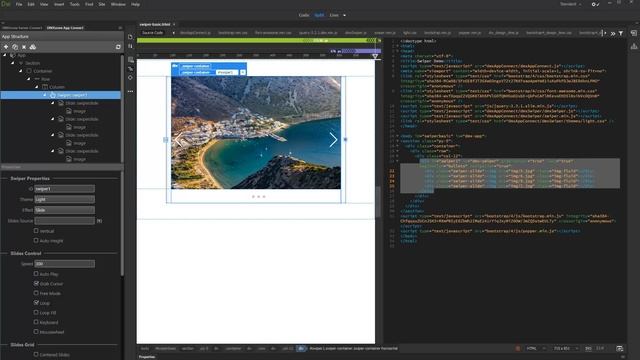This screenshot has width=640, height=360.
Task: Open the File menu
Action: click(x=19, y=4)
